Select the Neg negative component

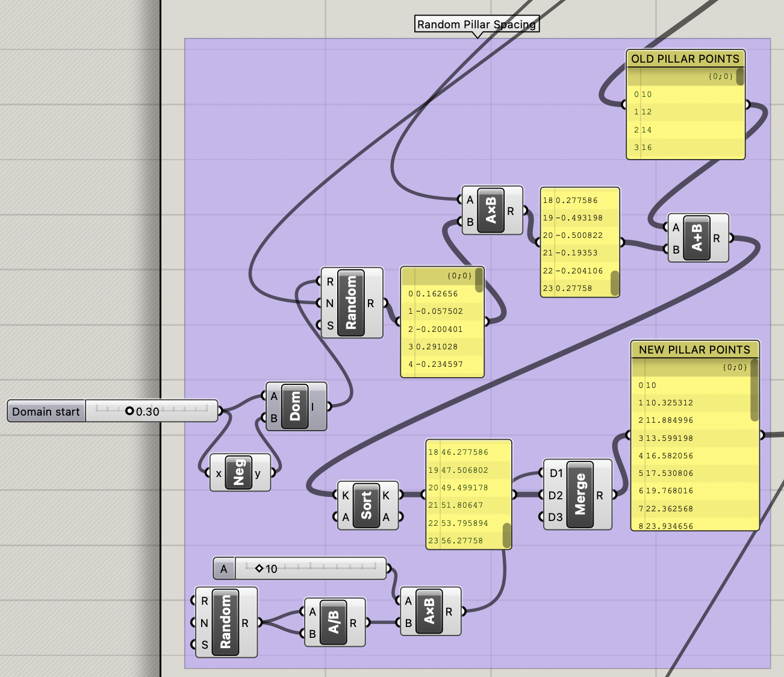point(239,473)
